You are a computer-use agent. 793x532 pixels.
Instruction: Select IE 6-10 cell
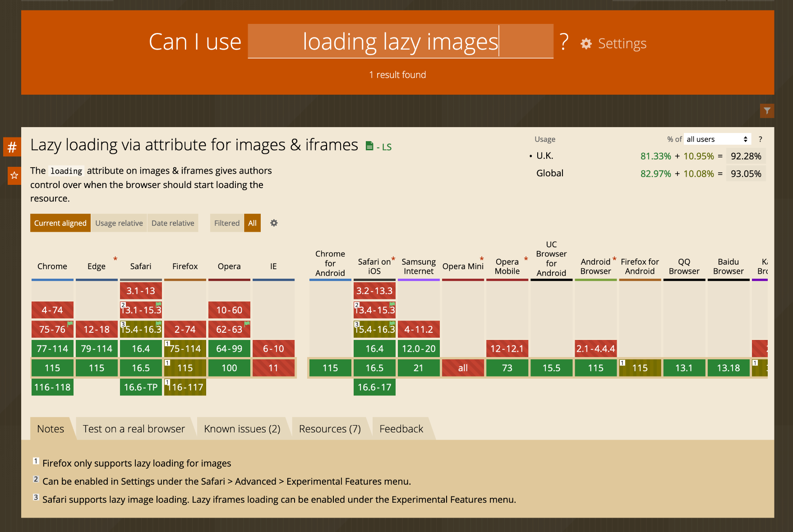click(273, 349)
